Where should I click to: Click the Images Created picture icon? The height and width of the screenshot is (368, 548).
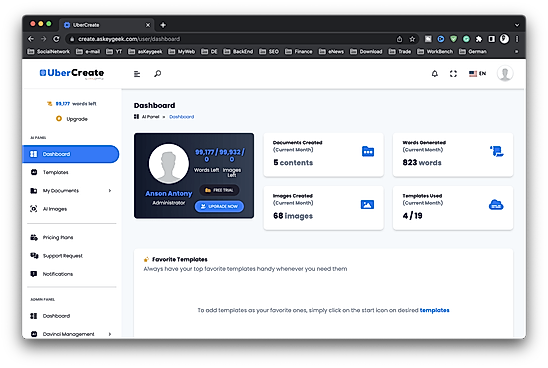367,204
